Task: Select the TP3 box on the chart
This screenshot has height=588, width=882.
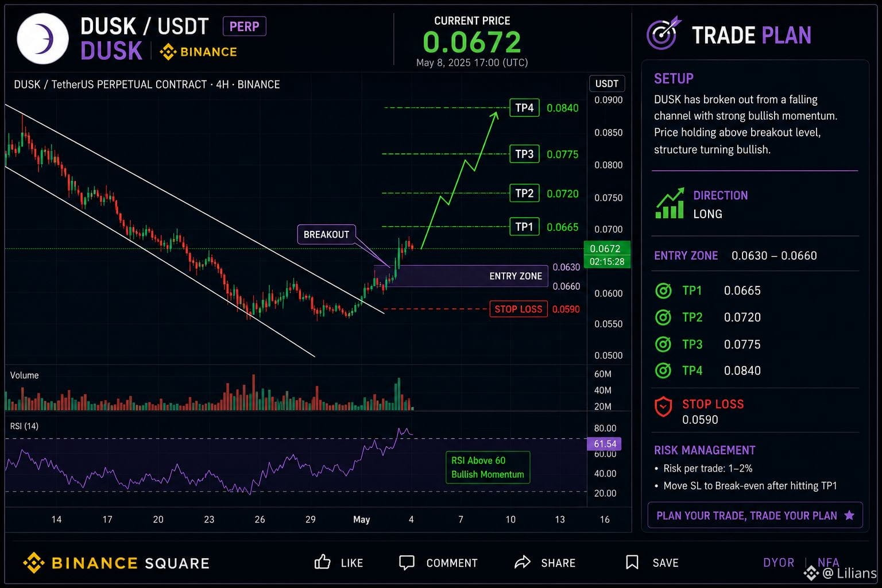Action: pyautogui.click(x=524, y=154)
